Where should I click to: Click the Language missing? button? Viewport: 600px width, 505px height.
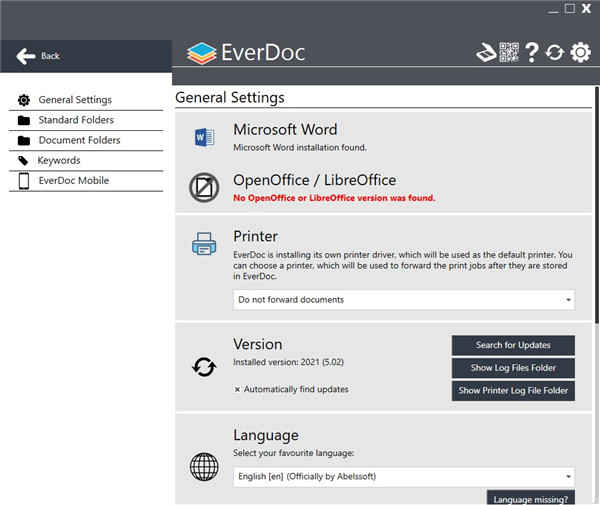coord(531,498)
